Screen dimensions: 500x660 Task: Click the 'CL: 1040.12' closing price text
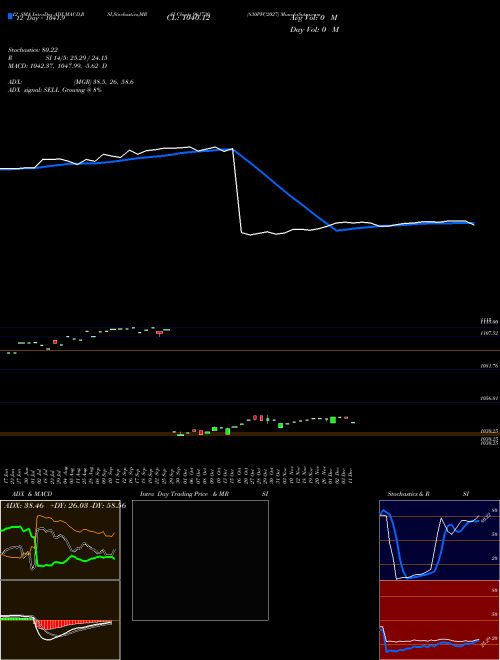(x=188, y=18)
